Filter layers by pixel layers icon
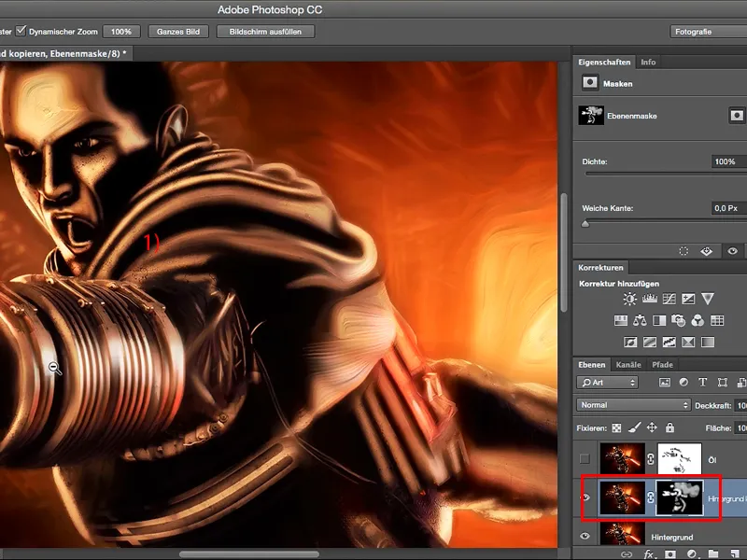This screenshot has width=747, height=560. pyautogui.click(x=665, y=383)
